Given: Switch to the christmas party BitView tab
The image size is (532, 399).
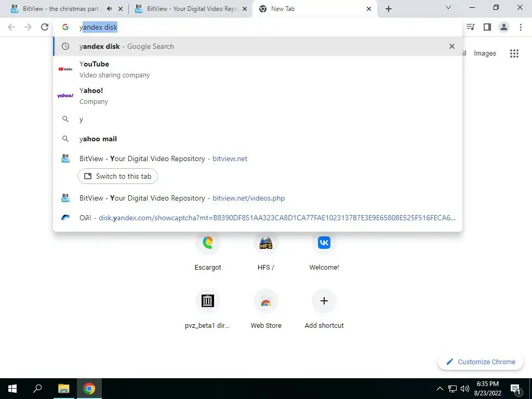Looking at the screenshot, I should coord(60,9).
